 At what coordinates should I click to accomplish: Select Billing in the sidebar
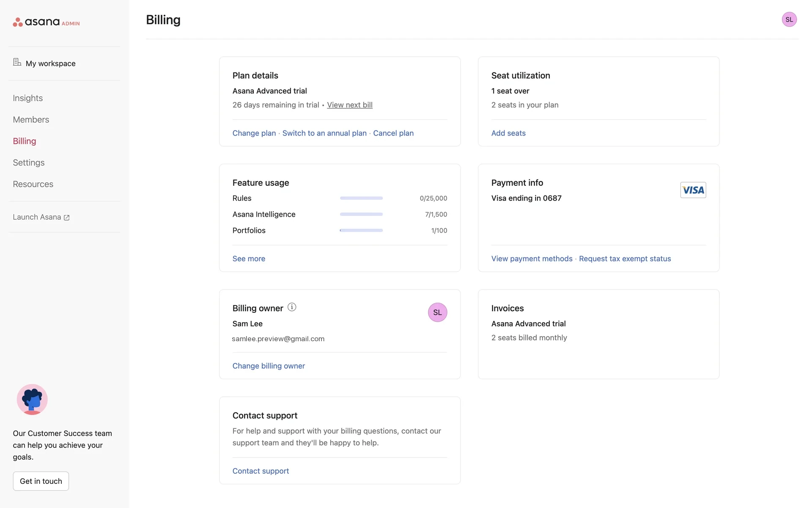(x=25, y=141)
